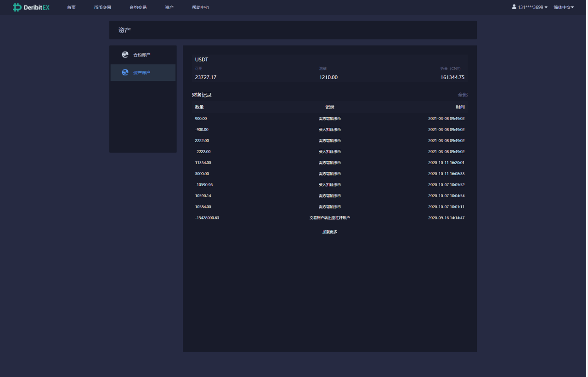
Task: Open the 131****3699 account dropdown
Action: pyautogui.click(x=530, y=7)
